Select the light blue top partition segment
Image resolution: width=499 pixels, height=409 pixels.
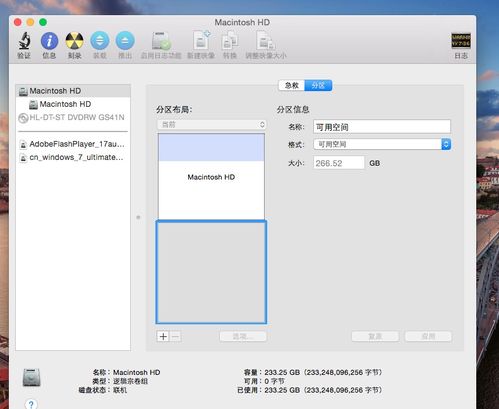pos(211,147)
